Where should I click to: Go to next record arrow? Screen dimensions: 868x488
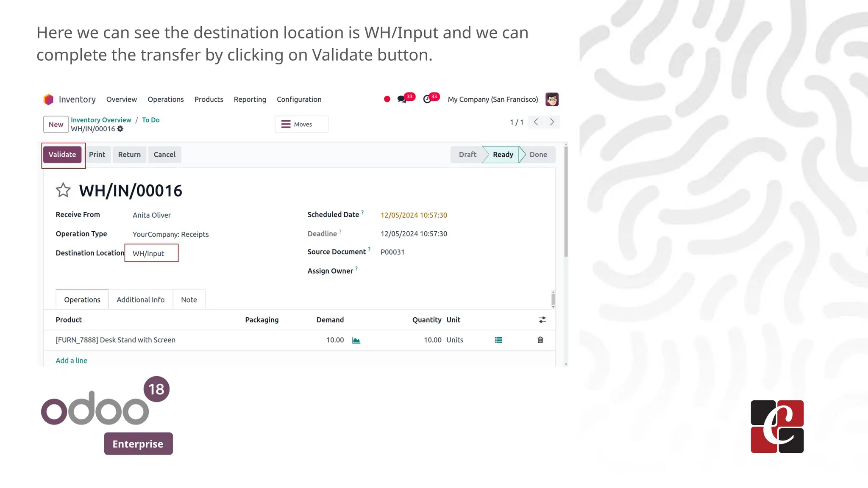point(552,122)
